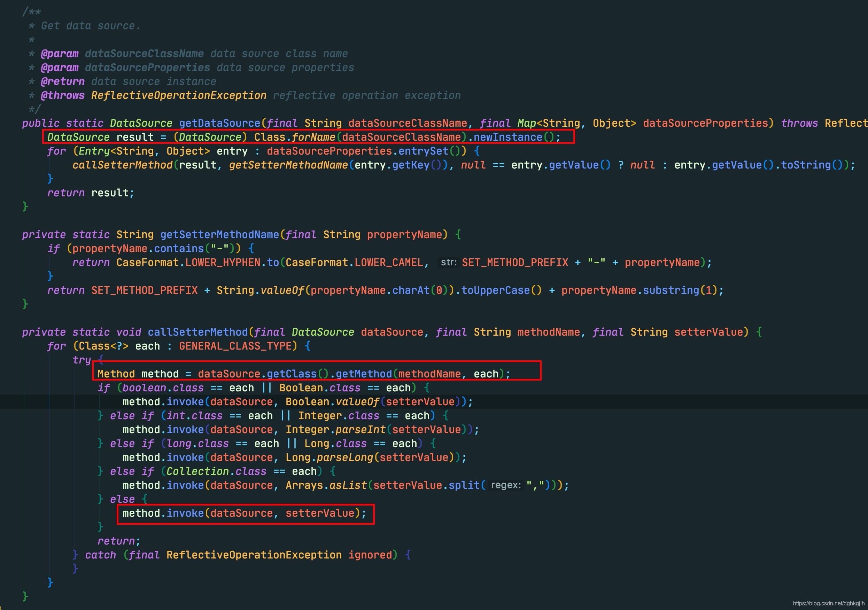The height and width of the screenshot is (610, 868).
Task: Click ReflectiveOperationException in catch clause
Action: [x=254, y=555]
